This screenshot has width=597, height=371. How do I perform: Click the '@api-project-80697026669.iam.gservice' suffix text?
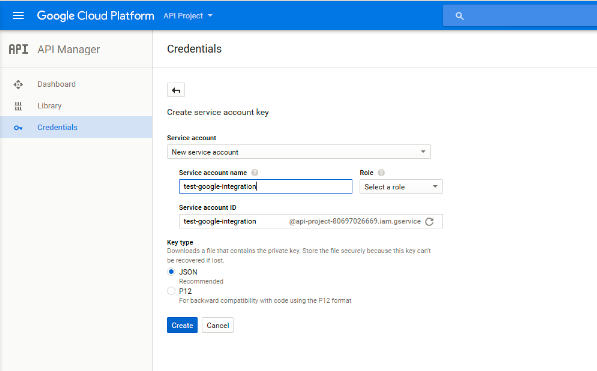[355, 221]
